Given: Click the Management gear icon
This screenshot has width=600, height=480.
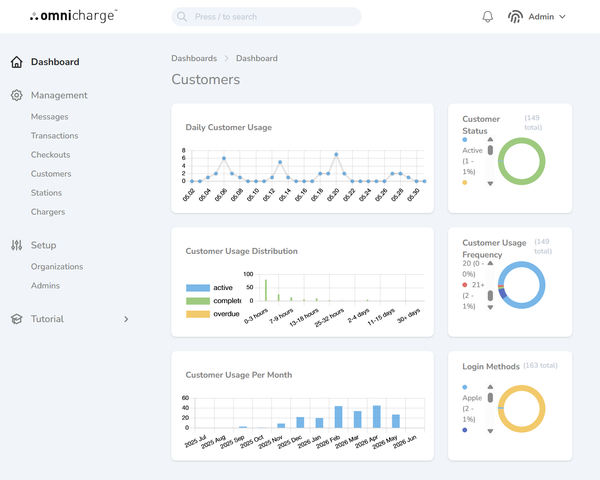Looking at the screenshot, I should pyautogui.click(x=16, y=95).
